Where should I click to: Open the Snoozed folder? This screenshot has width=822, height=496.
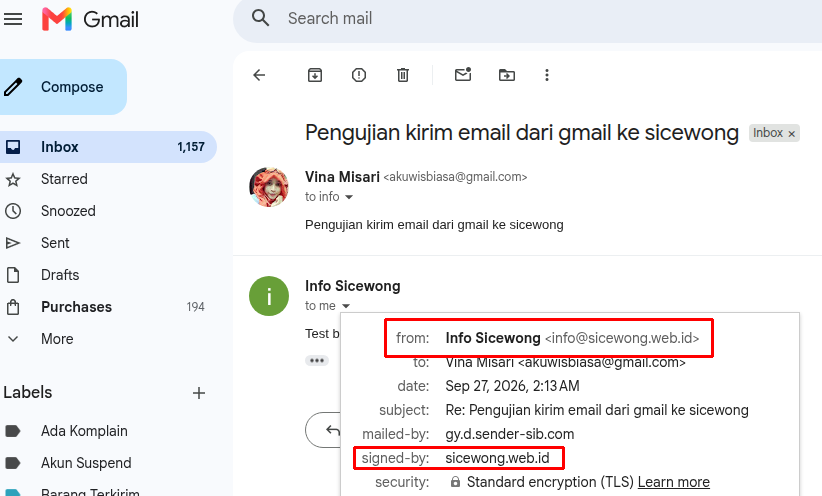(x=107, y=211)
